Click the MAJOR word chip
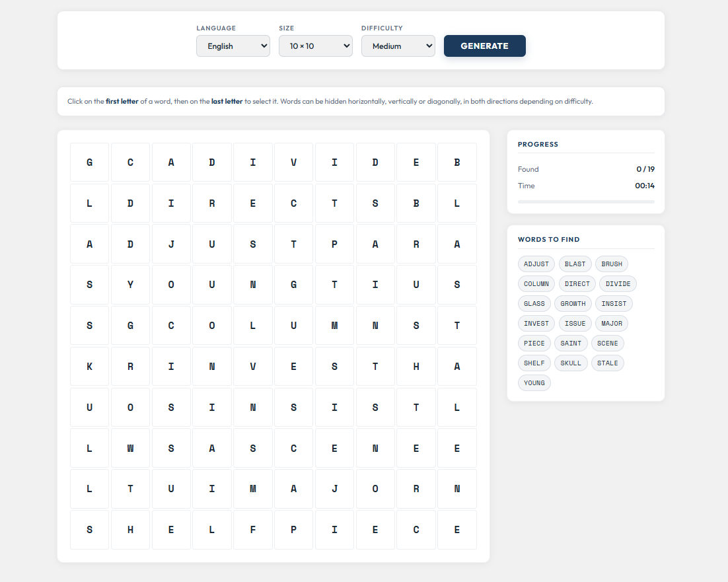The width and height of the screenshot is (728, 582). 611,324
